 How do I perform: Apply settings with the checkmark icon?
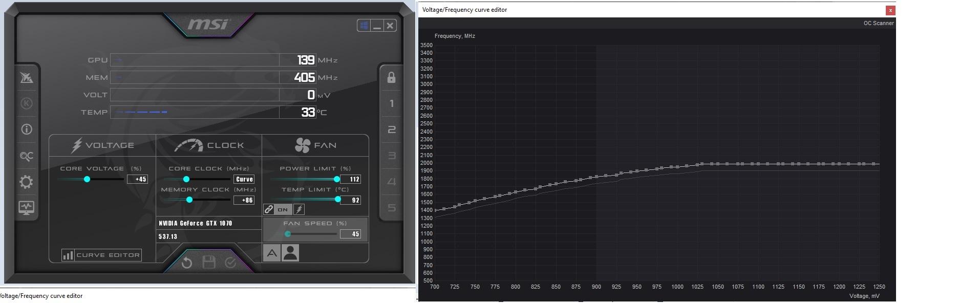pyautogui.click(x=230, y=263)
